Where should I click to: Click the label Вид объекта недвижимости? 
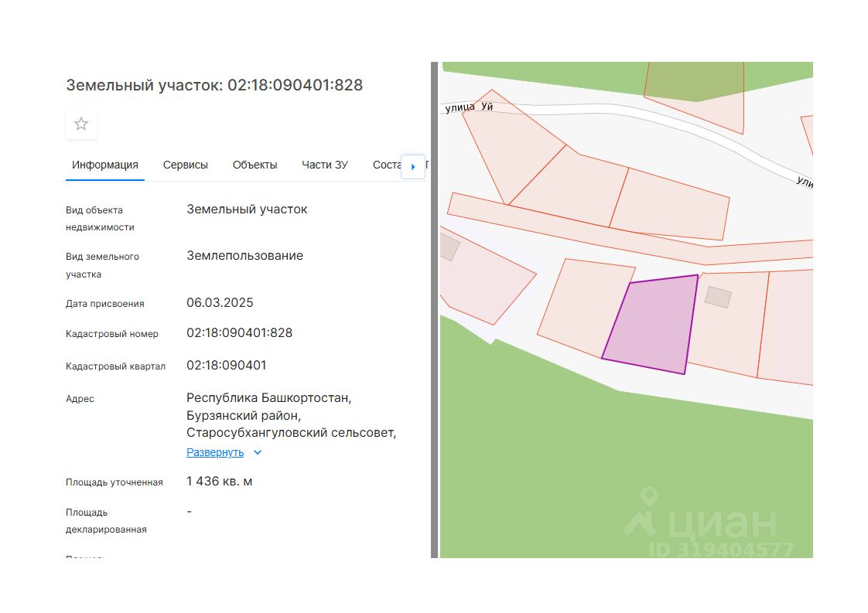101,219
